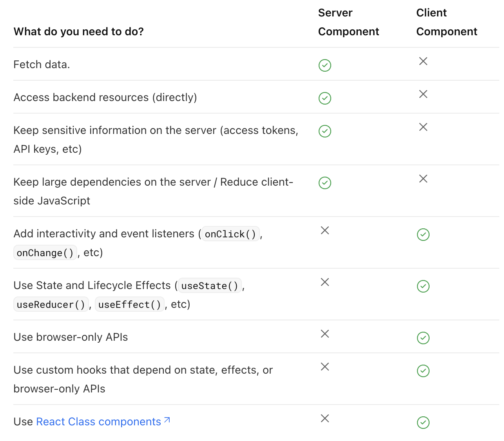
Task: Click Client check for Add interactivity row
Action: pyautogui.click(x=423, y=235)
